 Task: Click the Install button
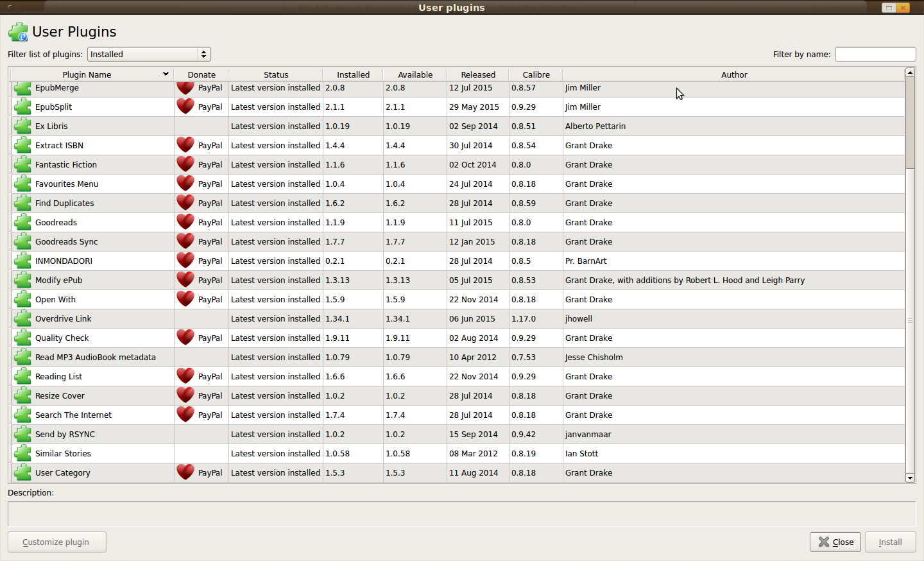point(890,542)
